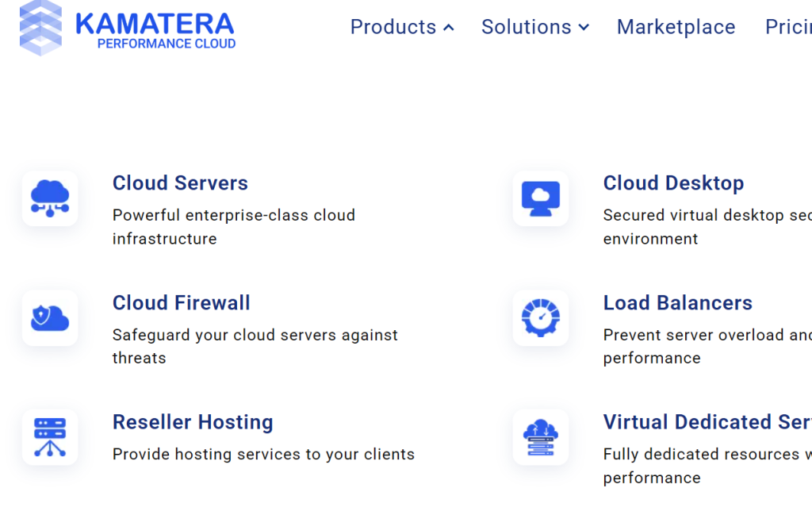The width and height of the screenshot is (812, 515).
Task: Click the Load Balancers gauge icon
Action: pos(541,318)
